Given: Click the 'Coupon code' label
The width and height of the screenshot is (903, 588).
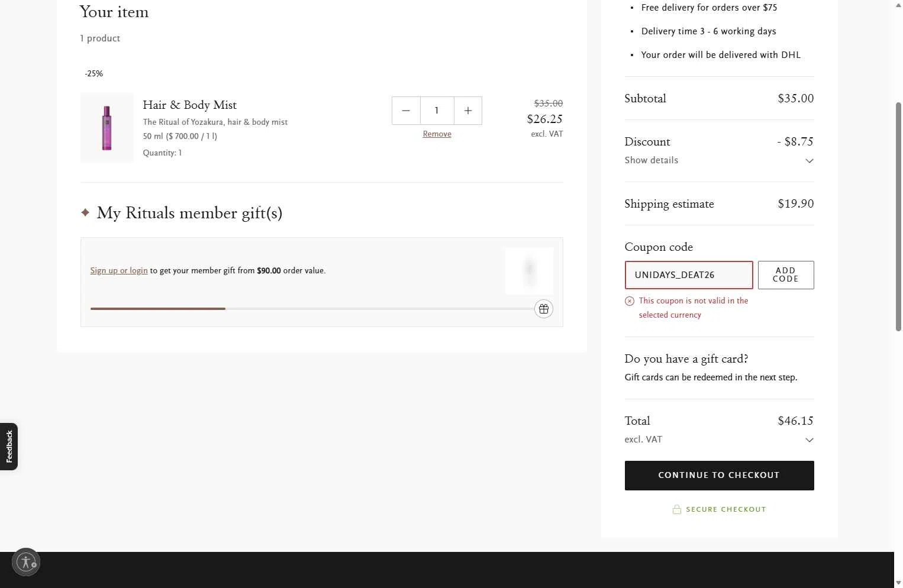Looking at the screenshot, I should (659, 247).
